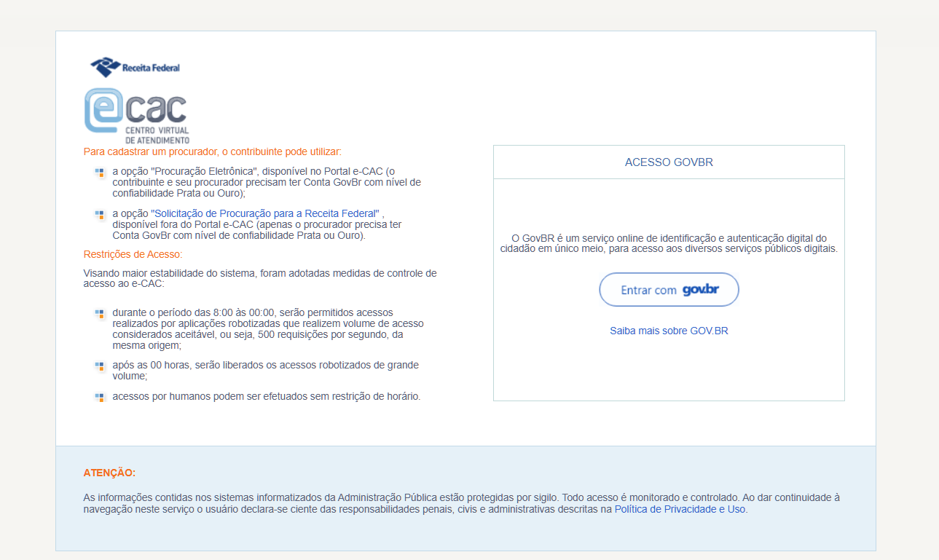Click the bullet icon beside "Procuração Eletrônica" option

100,173
